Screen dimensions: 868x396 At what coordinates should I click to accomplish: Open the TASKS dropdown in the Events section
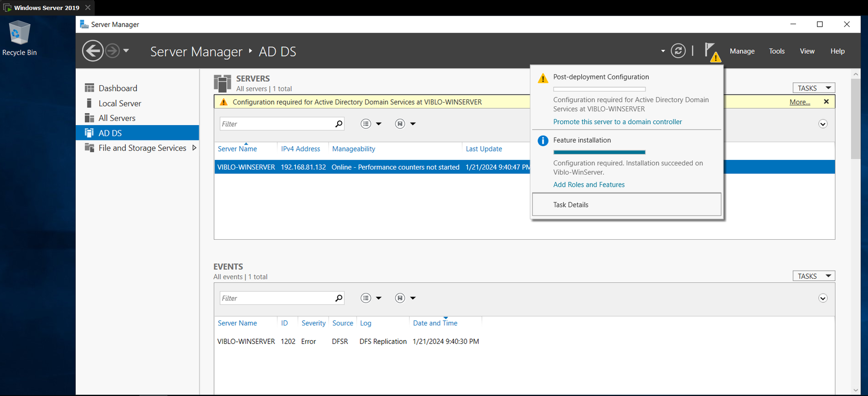[x=814, y=276]
